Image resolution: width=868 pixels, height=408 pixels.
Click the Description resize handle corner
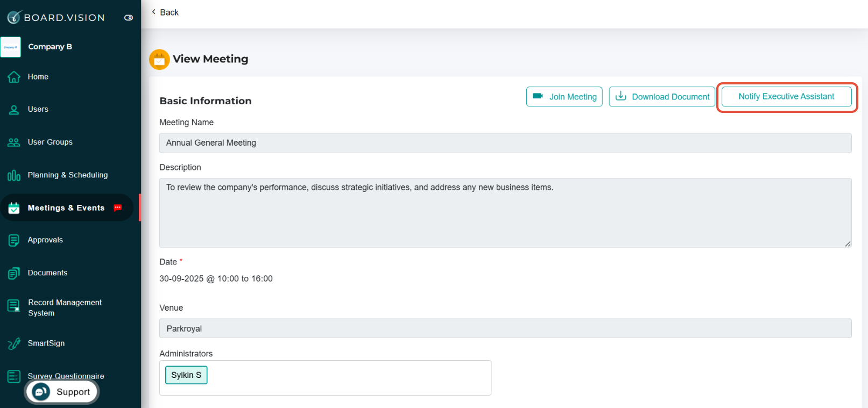848,244
